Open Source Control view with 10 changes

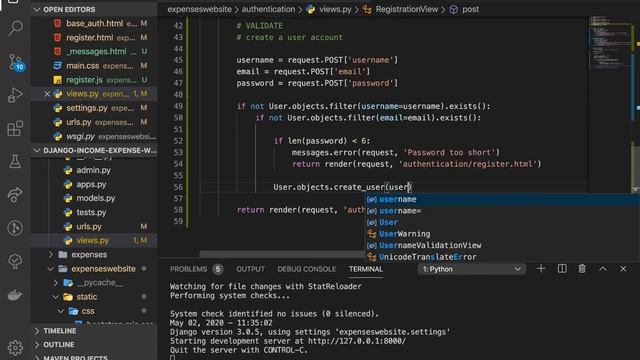coord(16,62)
